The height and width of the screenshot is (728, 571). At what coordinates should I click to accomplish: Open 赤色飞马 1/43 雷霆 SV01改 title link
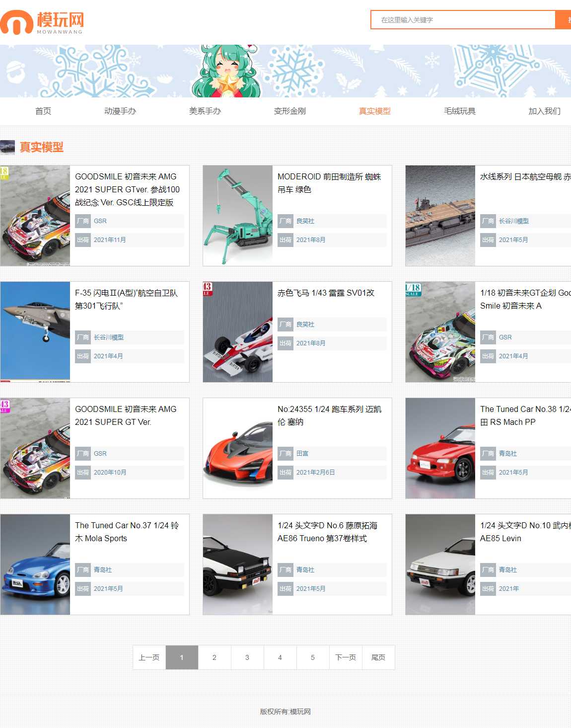pyautogui.click(x=326, y=293)
